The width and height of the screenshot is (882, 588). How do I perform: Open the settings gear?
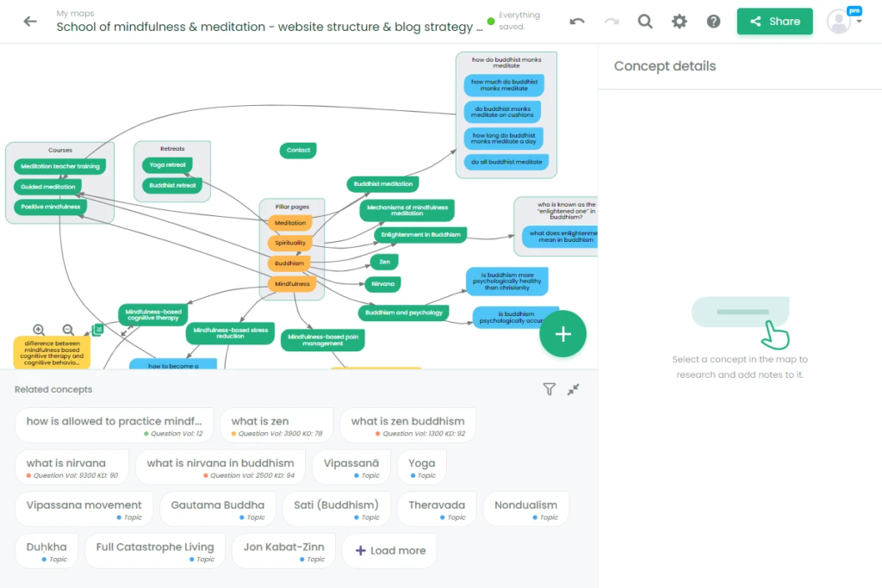tap(680, 21)
